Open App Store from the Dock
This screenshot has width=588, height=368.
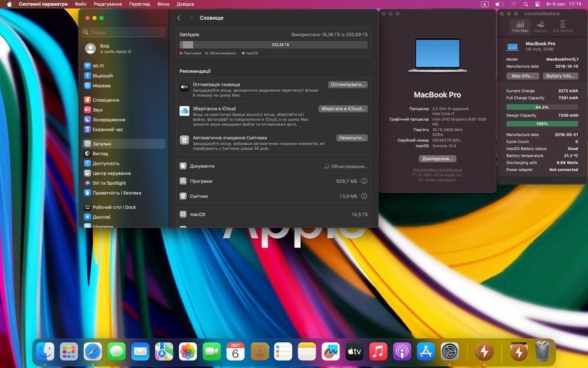[426, 352]
